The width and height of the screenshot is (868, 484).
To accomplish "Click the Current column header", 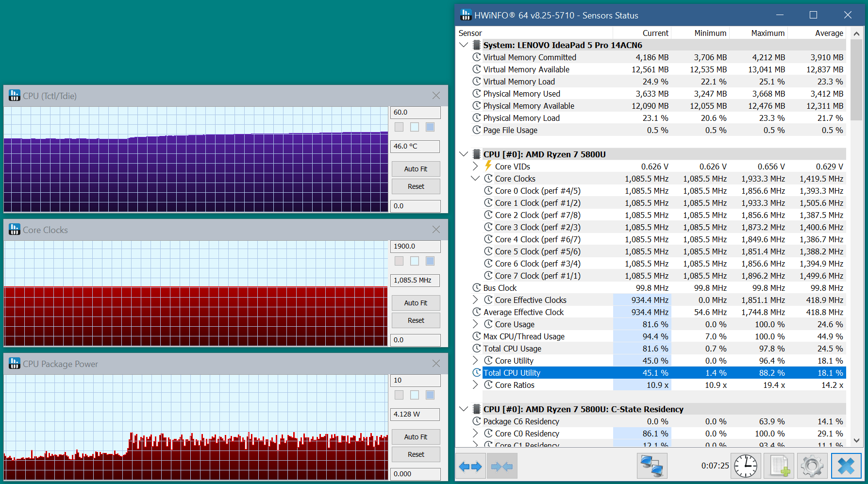I will tap(642, 33).
